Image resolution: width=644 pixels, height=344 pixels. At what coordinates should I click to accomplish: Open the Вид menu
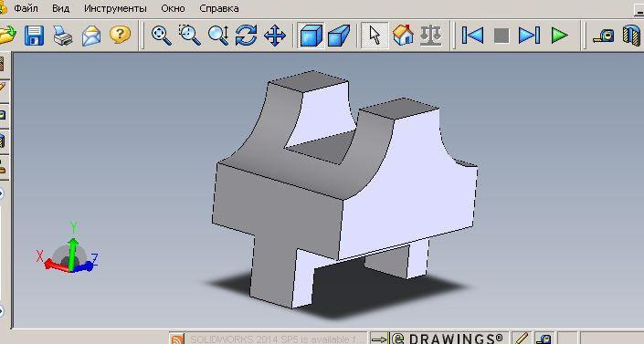(61, 8)
